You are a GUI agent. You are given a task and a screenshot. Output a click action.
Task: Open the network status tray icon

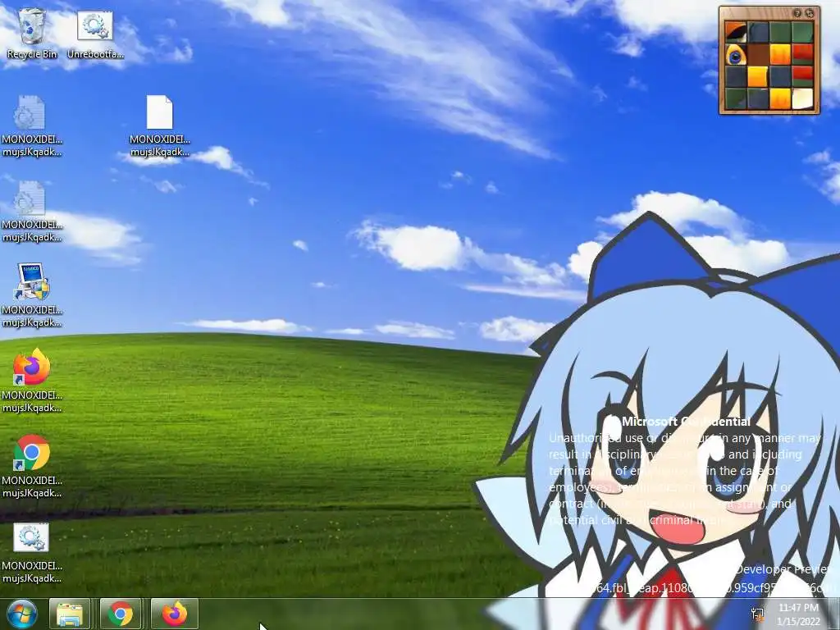click(757, 614)
